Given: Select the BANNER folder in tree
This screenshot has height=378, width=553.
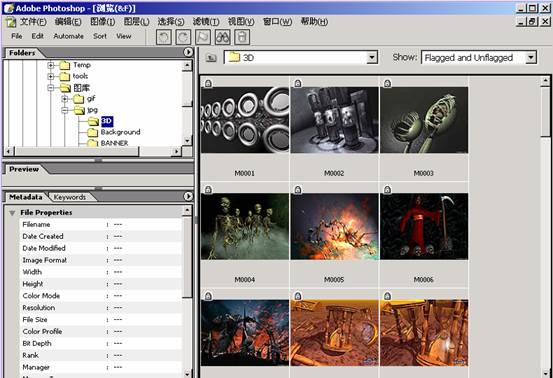Looking at the screenshot, I should coord(114,143).
